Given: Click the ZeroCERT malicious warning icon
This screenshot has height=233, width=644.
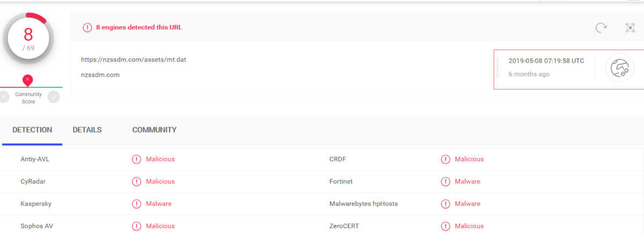Looking at the screenshot, I should [x=445, y=226].
